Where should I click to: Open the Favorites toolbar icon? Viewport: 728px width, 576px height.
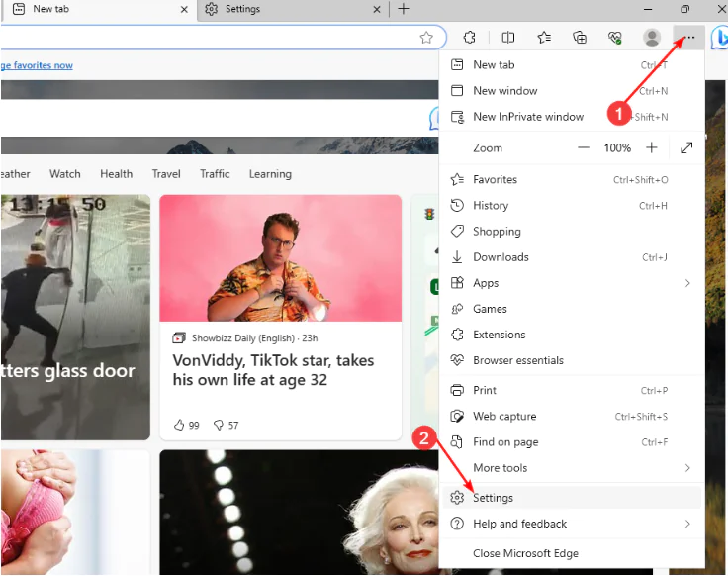(544, 38)
